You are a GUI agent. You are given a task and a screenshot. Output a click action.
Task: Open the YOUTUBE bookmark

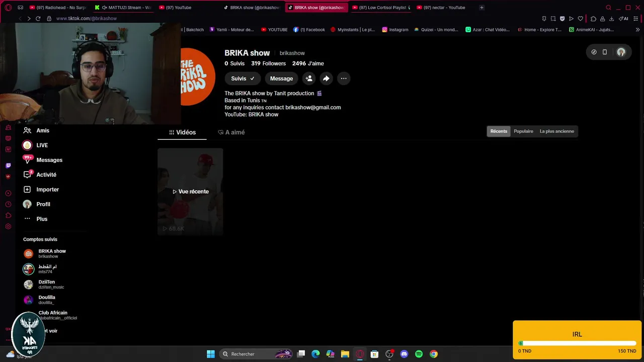coord(274,30)
